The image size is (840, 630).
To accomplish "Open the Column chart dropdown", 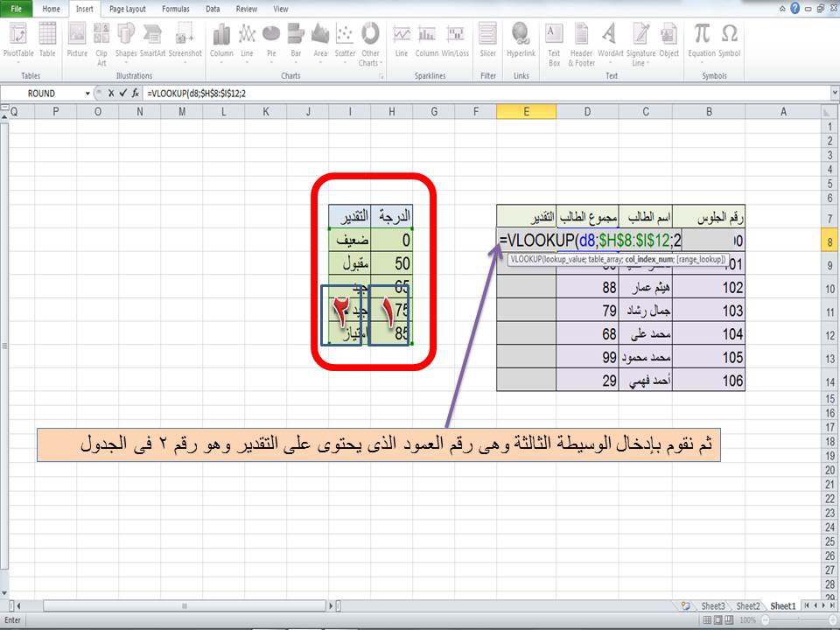I will pyautogui.click(x=221, y=42).
